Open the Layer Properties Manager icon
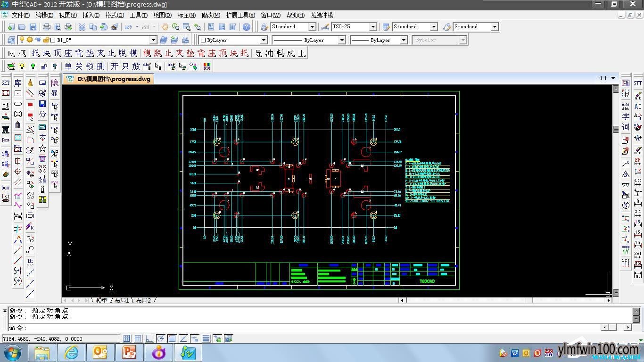 click(x=11, y=40)
